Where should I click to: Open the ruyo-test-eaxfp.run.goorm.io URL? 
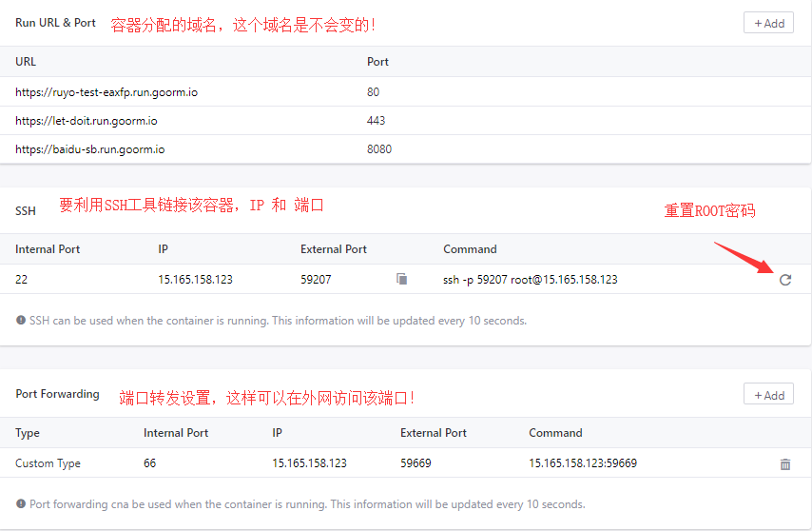point(106,92)
